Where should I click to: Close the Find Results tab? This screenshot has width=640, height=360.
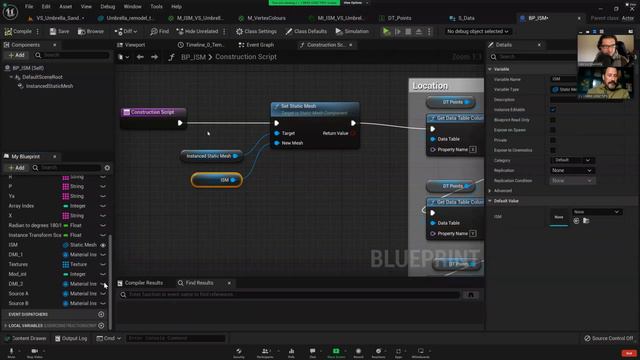(229, 283)
